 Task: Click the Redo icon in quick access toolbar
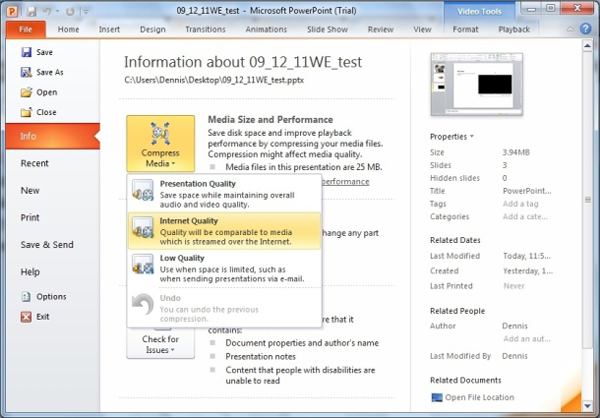click(70, 11)
